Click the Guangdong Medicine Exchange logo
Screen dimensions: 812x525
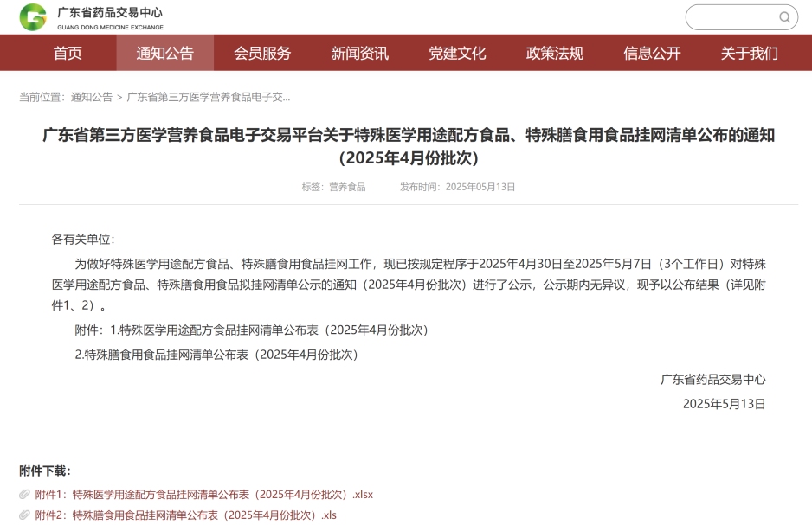(33, 16)
